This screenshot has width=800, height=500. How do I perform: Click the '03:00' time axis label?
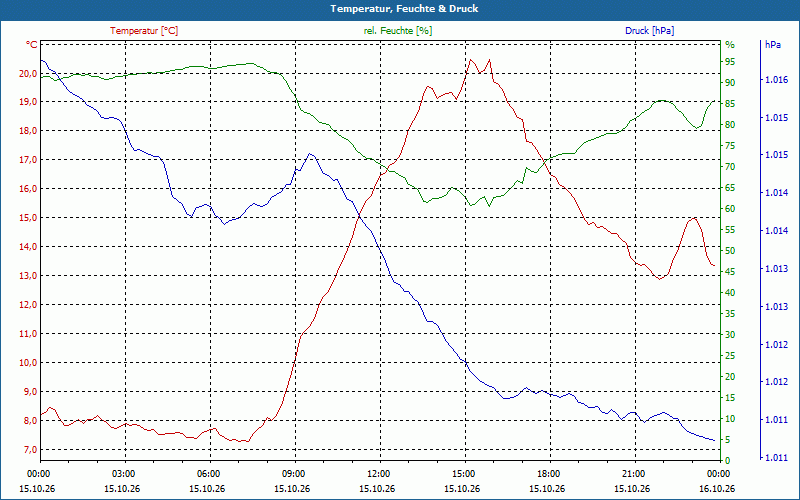point(122,474)
